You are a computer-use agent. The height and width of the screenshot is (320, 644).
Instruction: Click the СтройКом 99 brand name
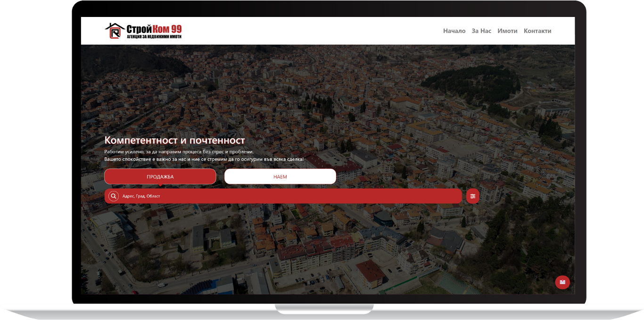point(154,29)
